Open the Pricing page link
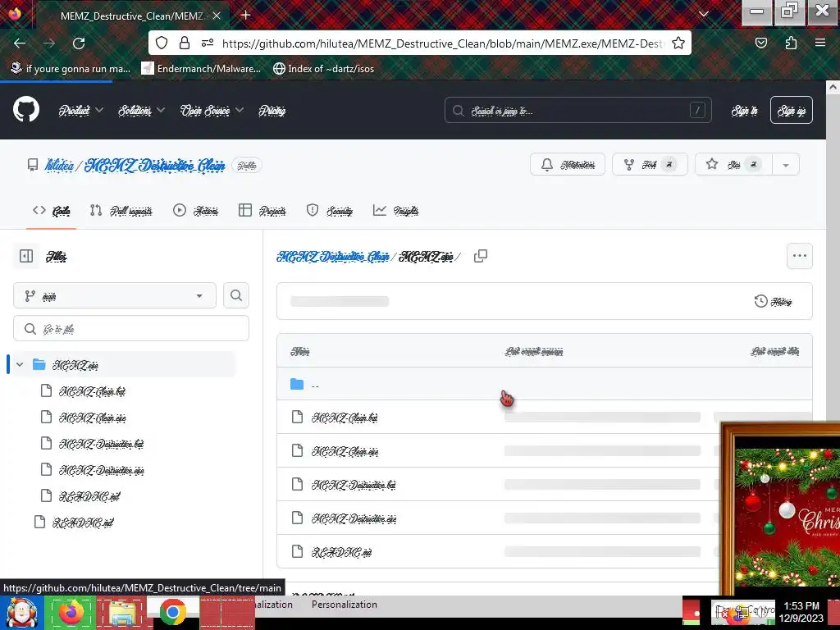Screen dimensions: 840x630 272,111
